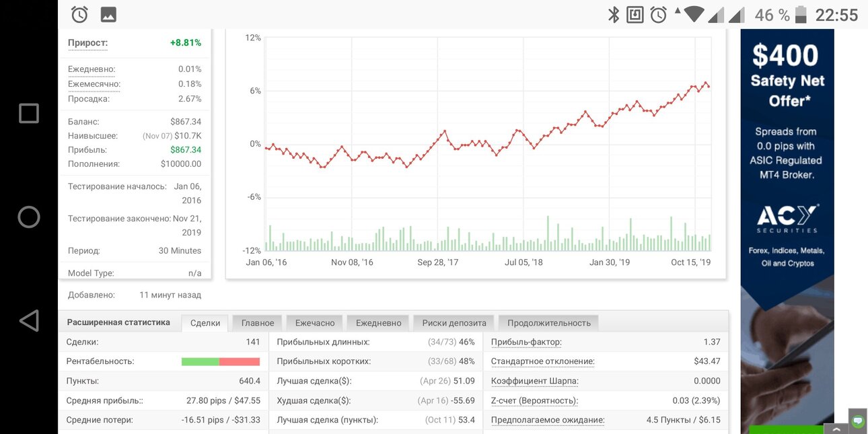Click the 30 Minutes period value

(180, 250)
